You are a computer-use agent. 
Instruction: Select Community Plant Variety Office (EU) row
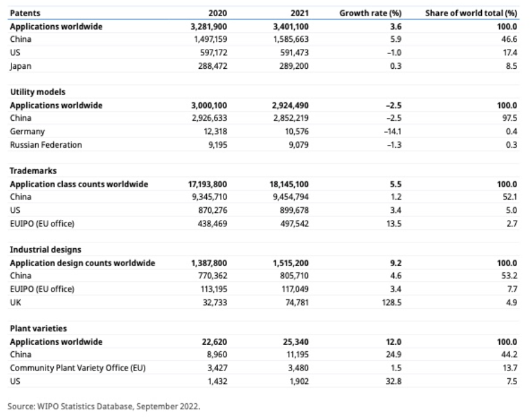pos(263,368)
